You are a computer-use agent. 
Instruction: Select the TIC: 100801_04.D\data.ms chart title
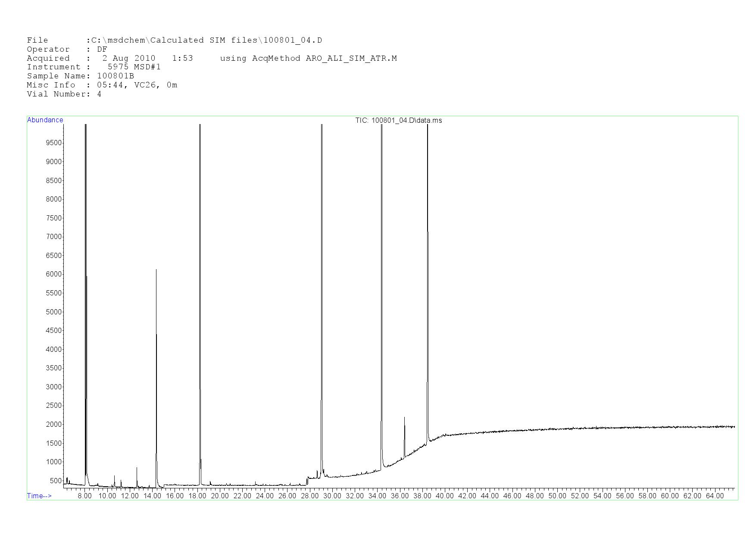tap(398, 120)
